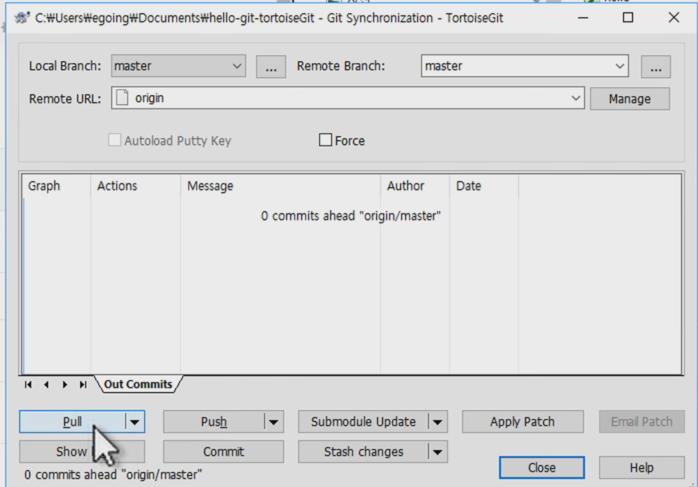Click the Stash changes button
The image size is (698, 487).
(363, 452)
